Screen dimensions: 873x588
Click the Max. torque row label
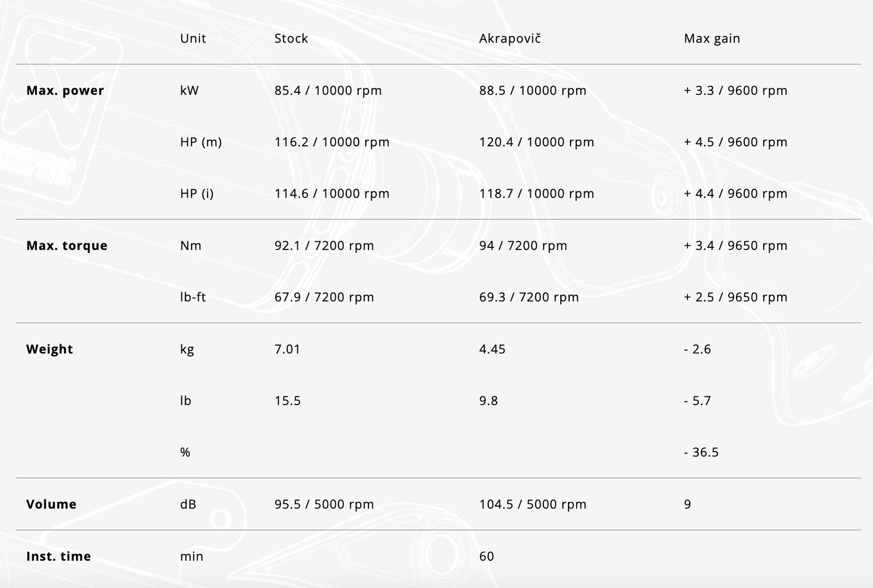coord(67,246)
